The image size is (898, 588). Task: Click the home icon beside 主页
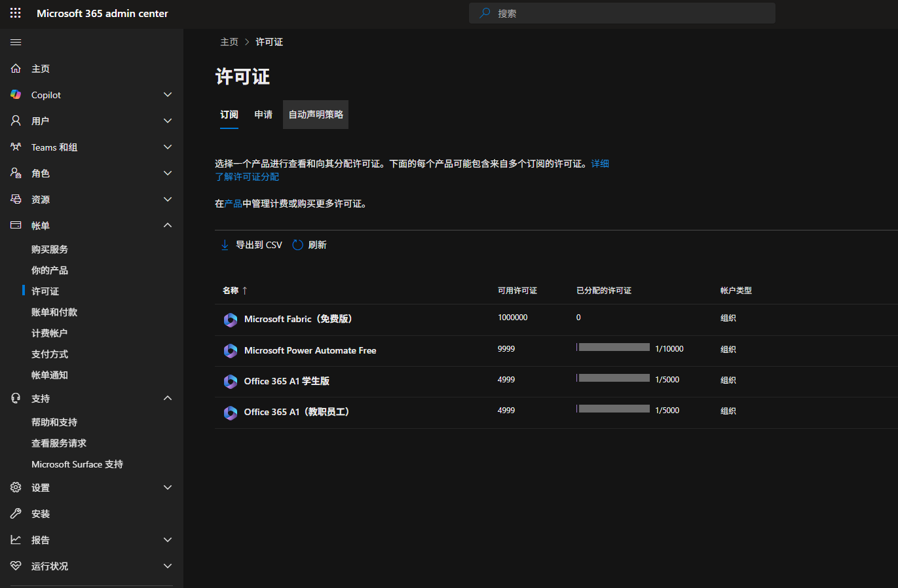click(x=16, y=68)
